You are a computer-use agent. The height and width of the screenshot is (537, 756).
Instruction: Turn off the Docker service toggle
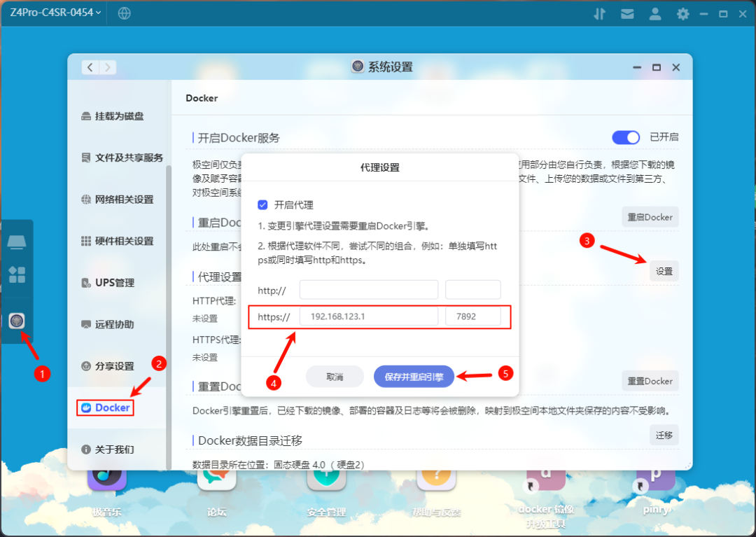(625, 137)
